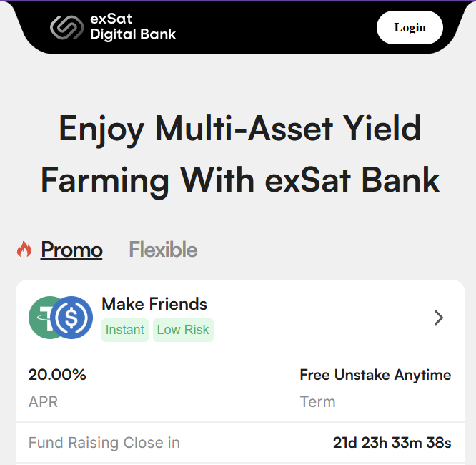
Task: Click the exSat chain-link logo icon
Action: [x=66, y=27]
